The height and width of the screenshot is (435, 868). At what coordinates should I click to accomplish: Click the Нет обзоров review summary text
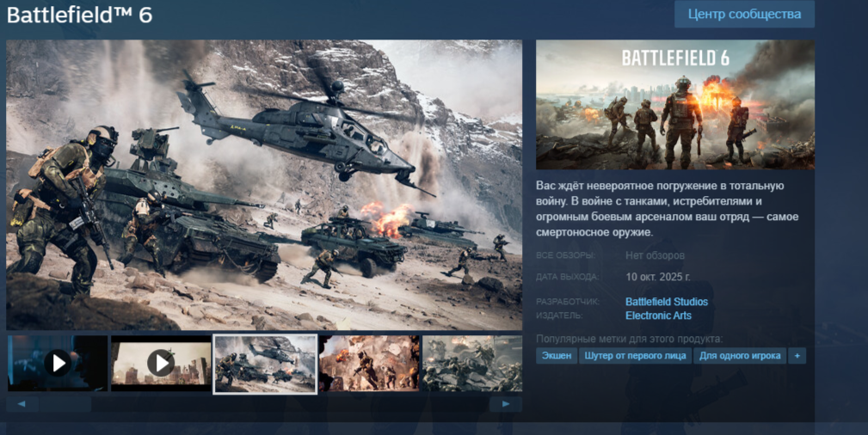[655, 255]
